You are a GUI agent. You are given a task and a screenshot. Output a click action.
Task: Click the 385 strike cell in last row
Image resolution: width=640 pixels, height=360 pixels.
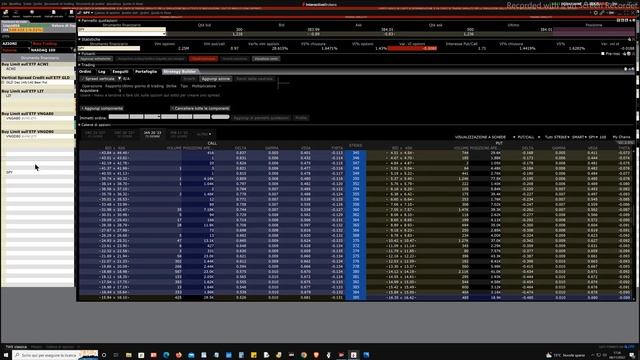click(x=356, y=298)
